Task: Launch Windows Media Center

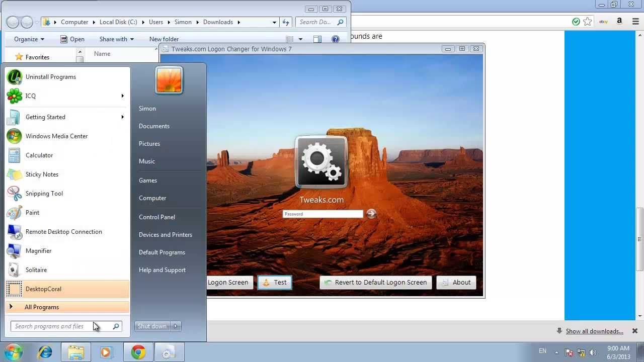Action: coord(56,136)
